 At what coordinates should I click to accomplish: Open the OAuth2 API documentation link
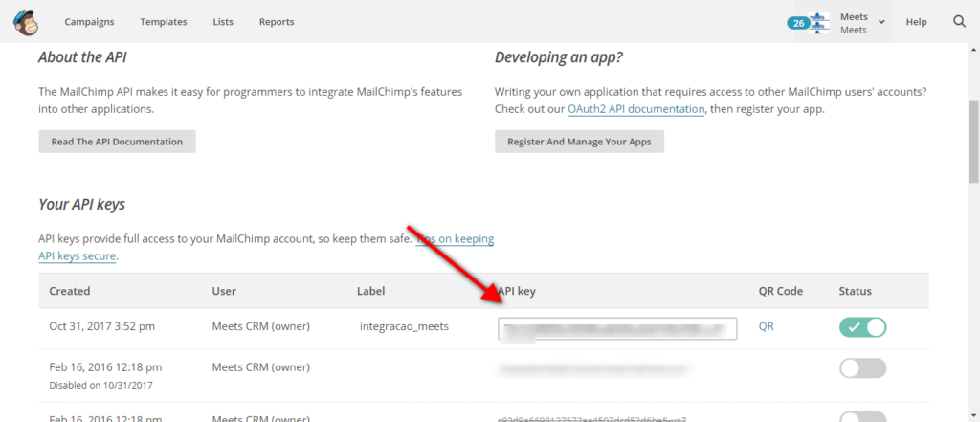point(635,109)
